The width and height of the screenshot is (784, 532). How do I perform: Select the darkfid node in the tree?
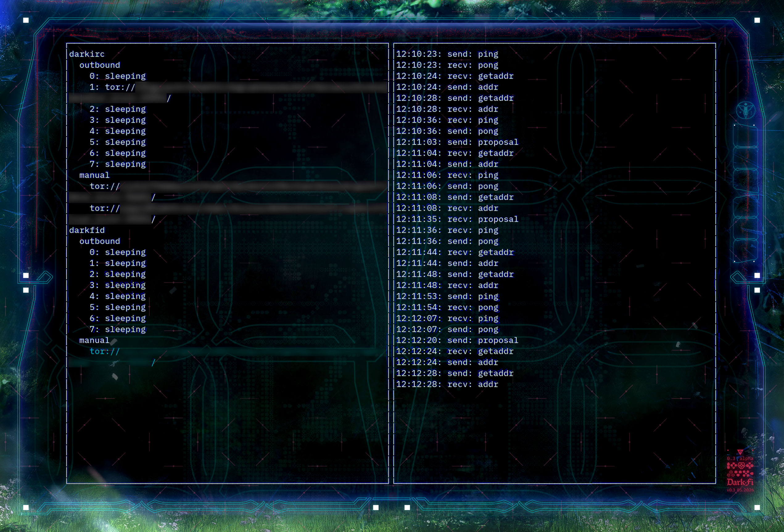(87, 230)
